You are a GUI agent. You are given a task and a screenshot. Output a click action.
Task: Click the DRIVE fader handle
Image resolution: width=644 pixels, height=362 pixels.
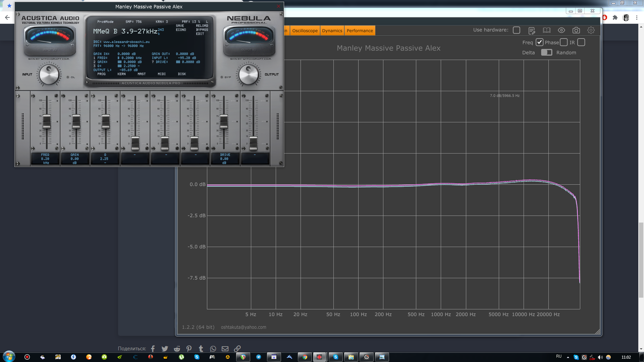pos(224,122)
